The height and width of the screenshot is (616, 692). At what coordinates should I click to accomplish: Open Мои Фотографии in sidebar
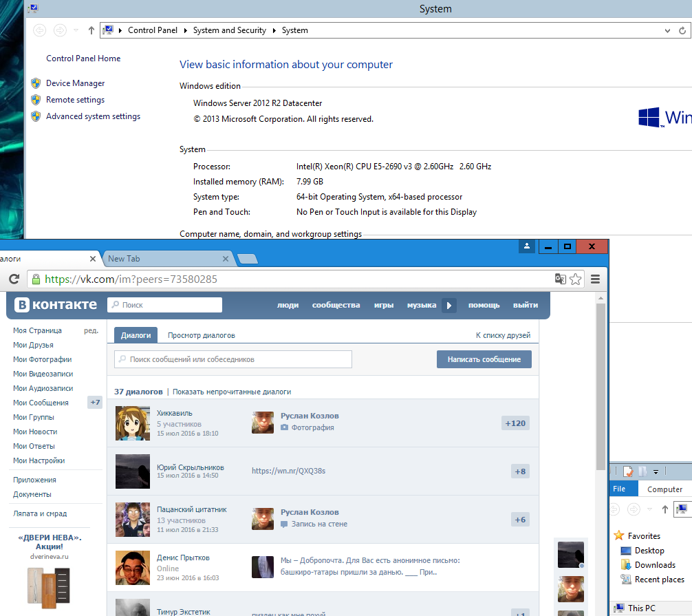pos(43,359)
